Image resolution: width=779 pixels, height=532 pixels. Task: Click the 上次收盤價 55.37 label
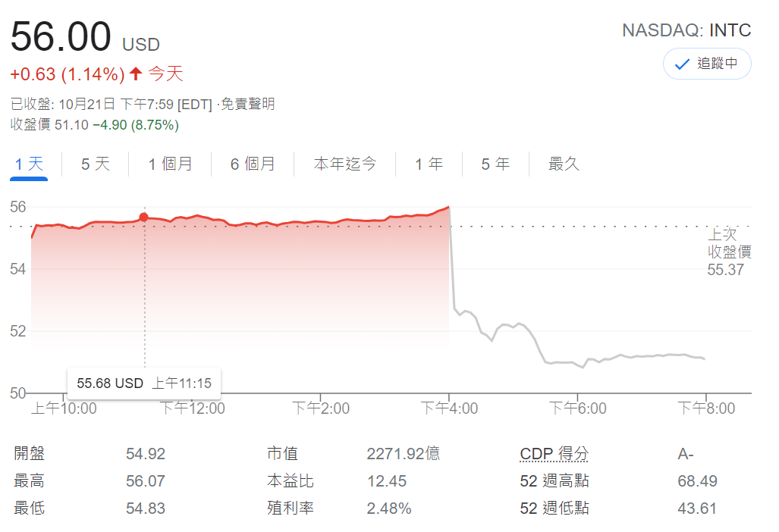pyautogui.click(x=728, y=252)
